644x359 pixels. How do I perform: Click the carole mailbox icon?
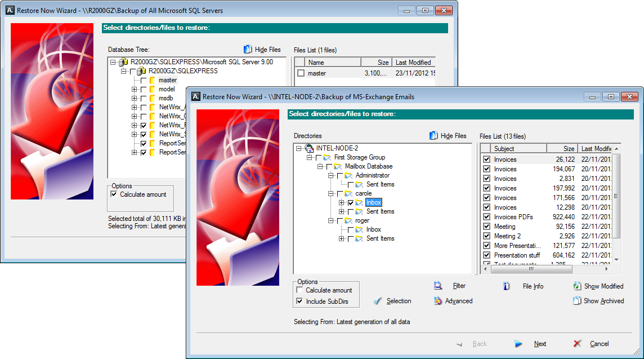pos(348,194)
